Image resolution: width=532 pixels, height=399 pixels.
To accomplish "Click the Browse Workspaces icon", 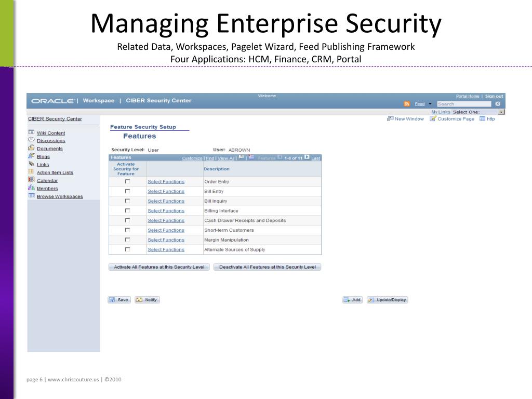I will (31, 195).
